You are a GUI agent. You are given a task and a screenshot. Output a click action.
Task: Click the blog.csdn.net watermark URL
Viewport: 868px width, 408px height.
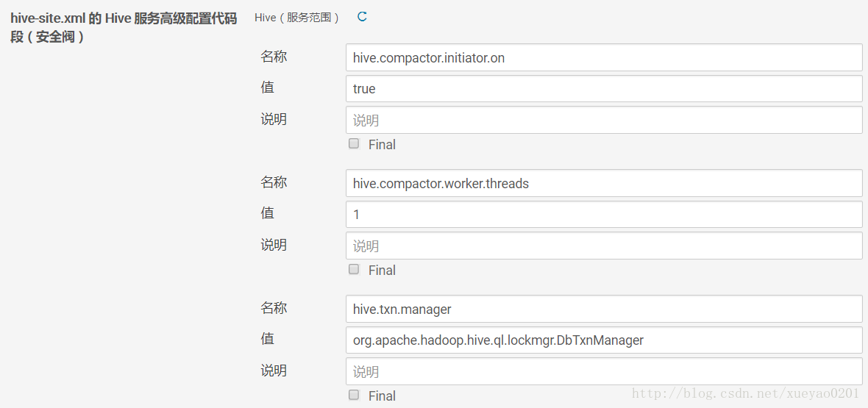point(745,394)
